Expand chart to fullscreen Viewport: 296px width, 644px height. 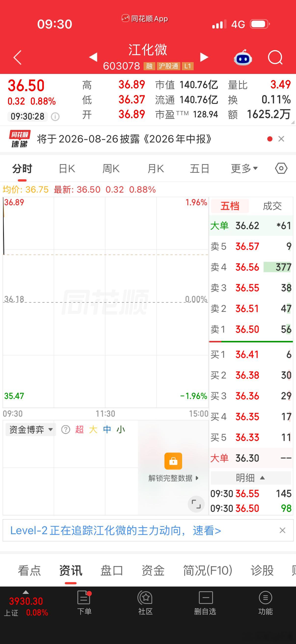[x=196, y=504]
